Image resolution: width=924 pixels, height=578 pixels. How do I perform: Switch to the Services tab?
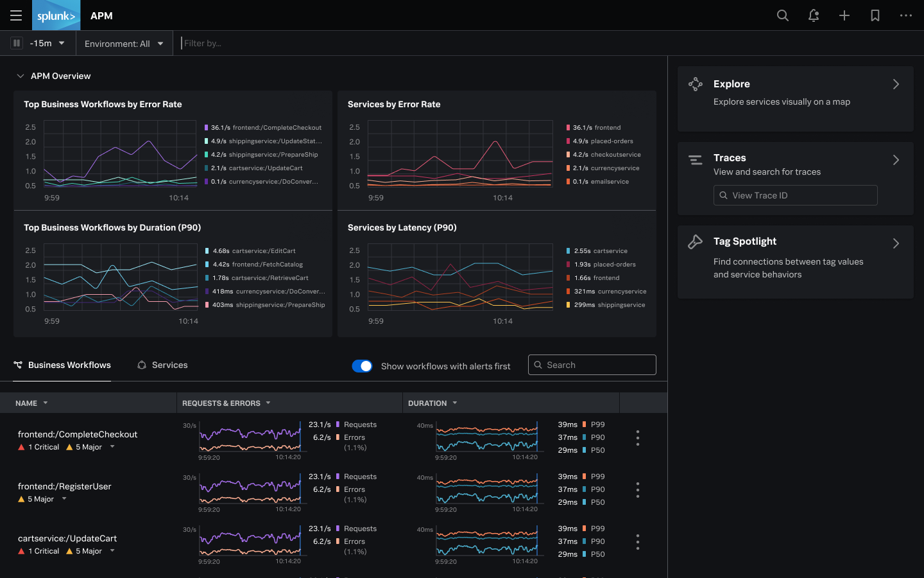162,365
